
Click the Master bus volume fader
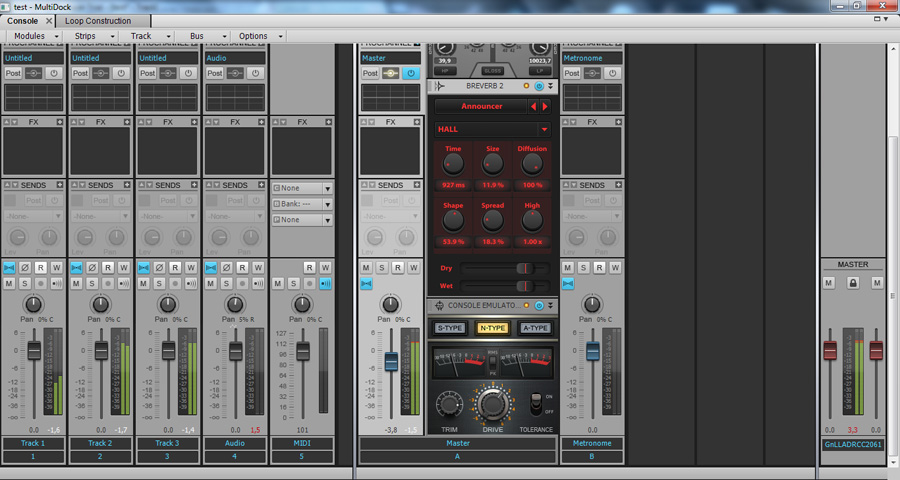point(391,361)
